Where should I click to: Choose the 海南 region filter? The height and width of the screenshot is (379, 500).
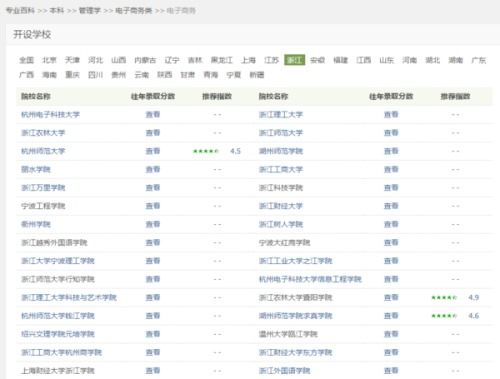pyautogui.click(x=49, y=75)
